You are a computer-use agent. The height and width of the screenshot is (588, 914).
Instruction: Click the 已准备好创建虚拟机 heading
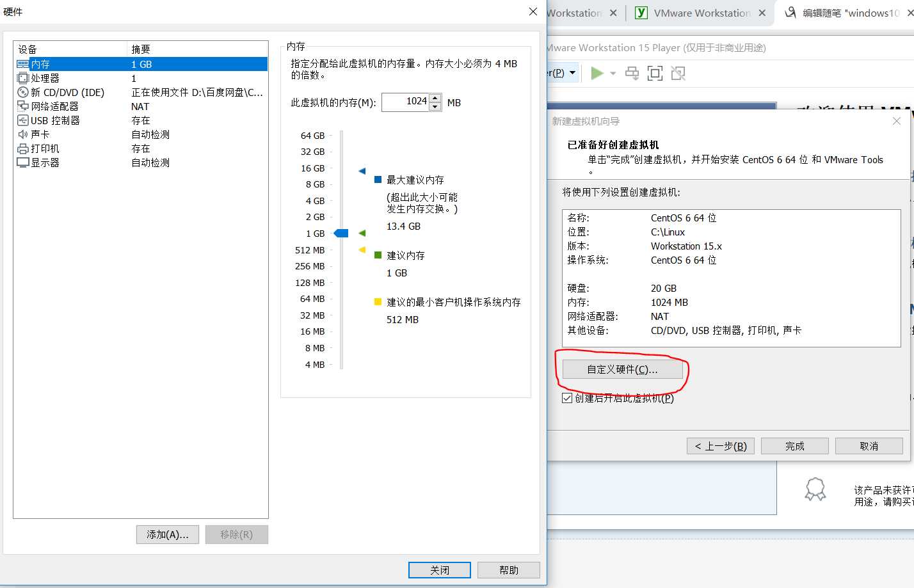click(613, 145)
